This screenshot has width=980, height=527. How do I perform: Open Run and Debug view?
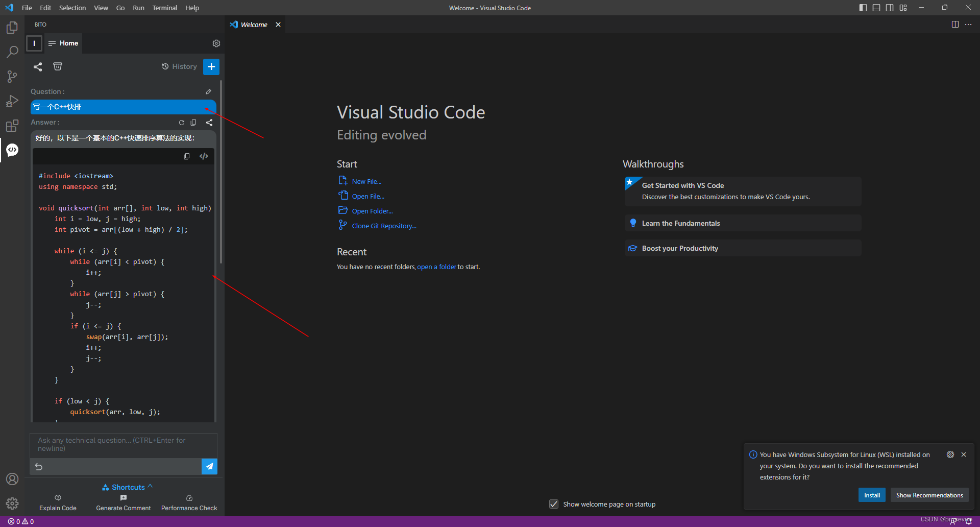click(12, 101)
